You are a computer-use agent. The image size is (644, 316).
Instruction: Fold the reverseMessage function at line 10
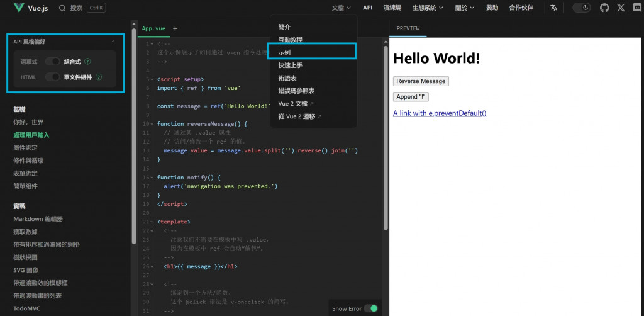(x=153, y=123)
